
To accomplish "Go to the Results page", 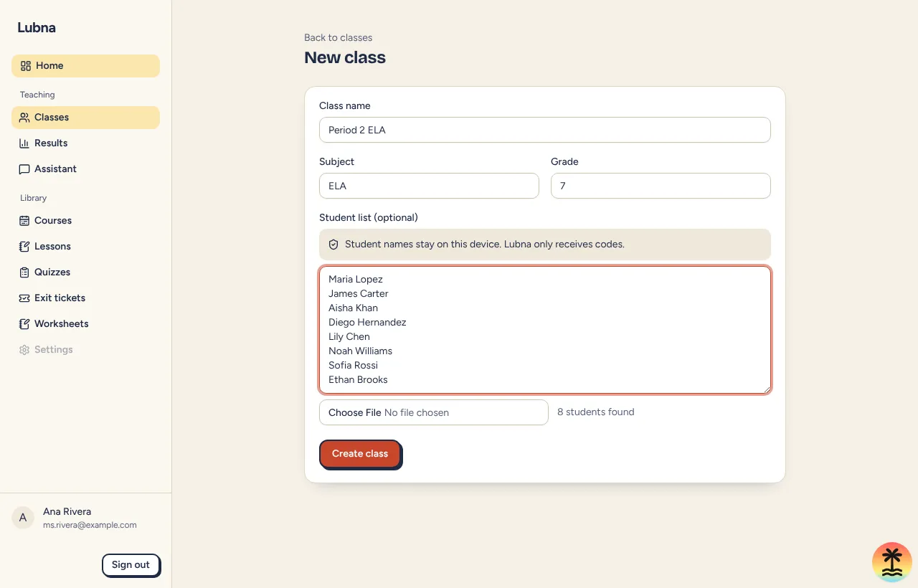I will (x=85, y=143).
